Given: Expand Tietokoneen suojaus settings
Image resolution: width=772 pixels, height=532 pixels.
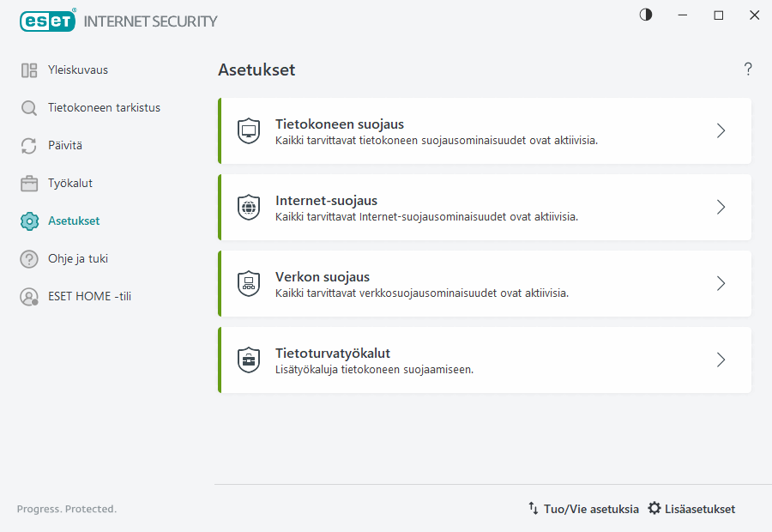Looking at the screenshot, I should point(721,130).
